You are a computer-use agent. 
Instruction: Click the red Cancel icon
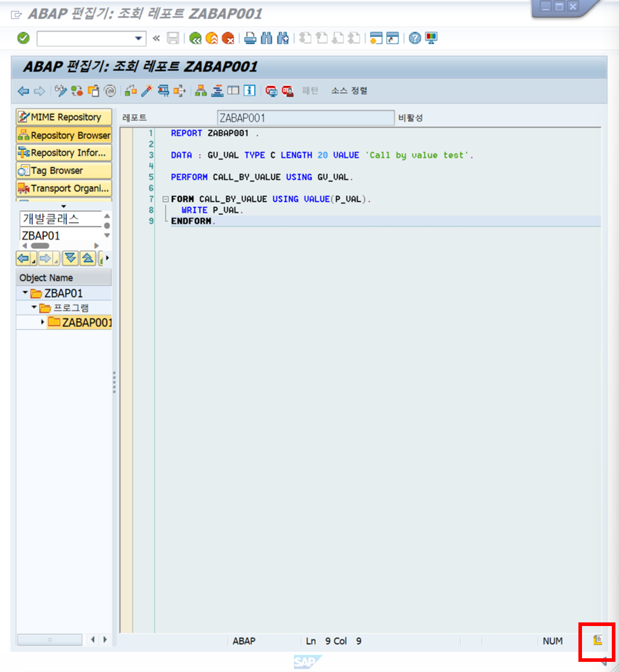[x=228, y=38]
